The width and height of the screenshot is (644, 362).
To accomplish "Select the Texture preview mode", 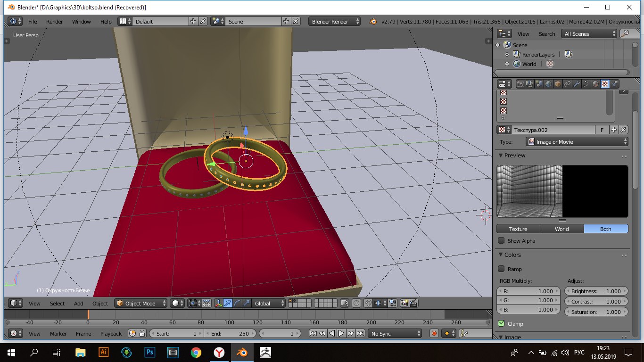I will tap(518, 229).
